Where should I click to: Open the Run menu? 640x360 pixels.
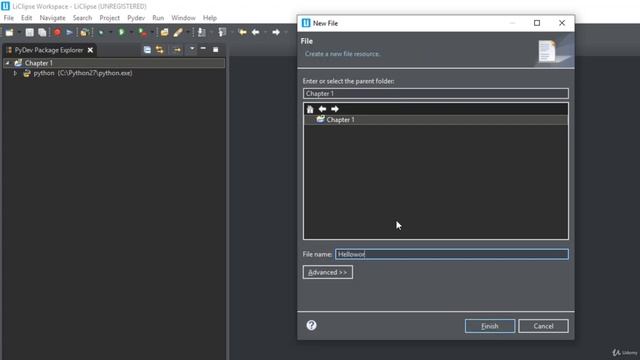pyautogui.click(x=158, y=18)
